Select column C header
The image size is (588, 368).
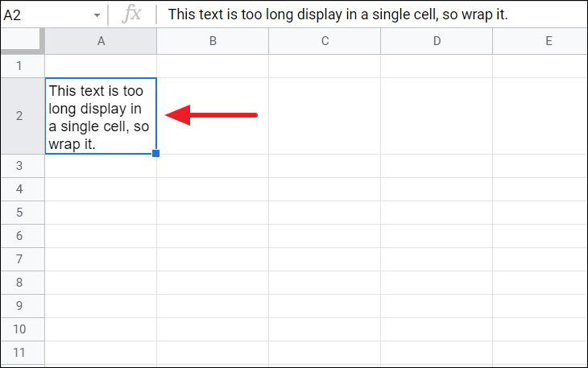(325, 41)
